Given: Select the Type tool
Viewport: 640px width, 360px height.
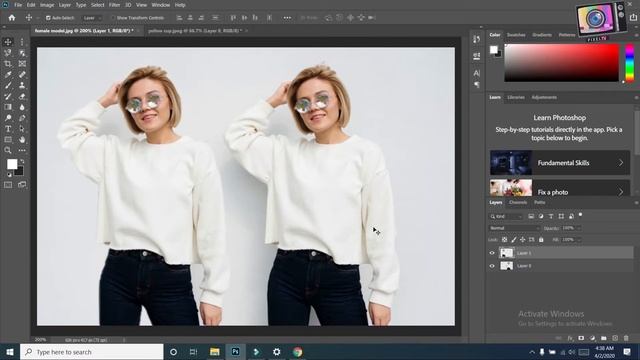Looking at the screenshot, I should pos(8,129).
